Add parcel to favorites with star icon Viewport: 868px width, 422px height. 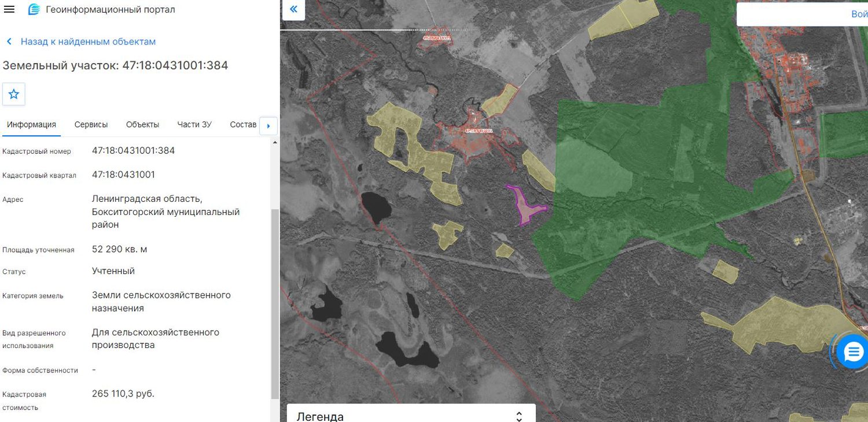[x=14, y=94]
